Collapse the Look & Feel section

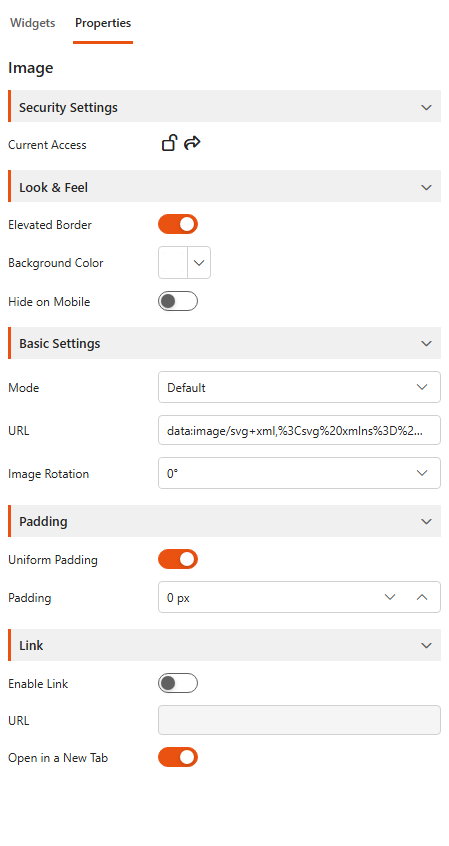224,187
